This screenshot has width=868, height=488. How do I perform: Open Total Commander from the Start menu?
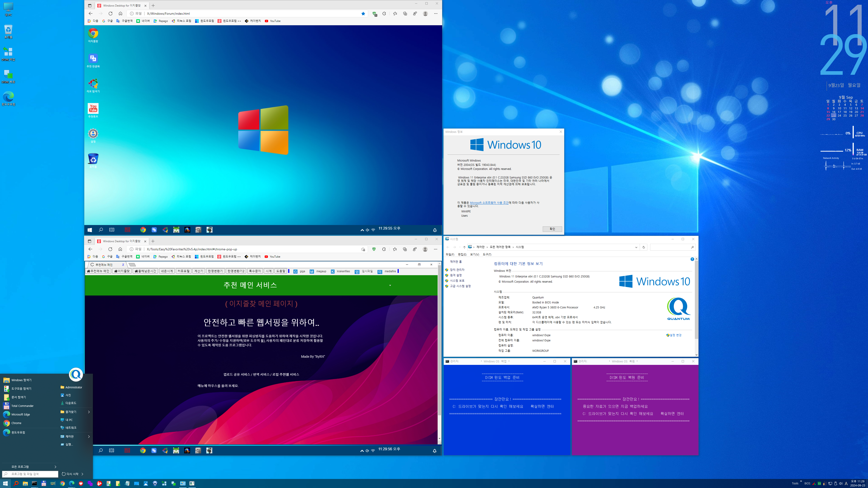click(x=22, y=406)
